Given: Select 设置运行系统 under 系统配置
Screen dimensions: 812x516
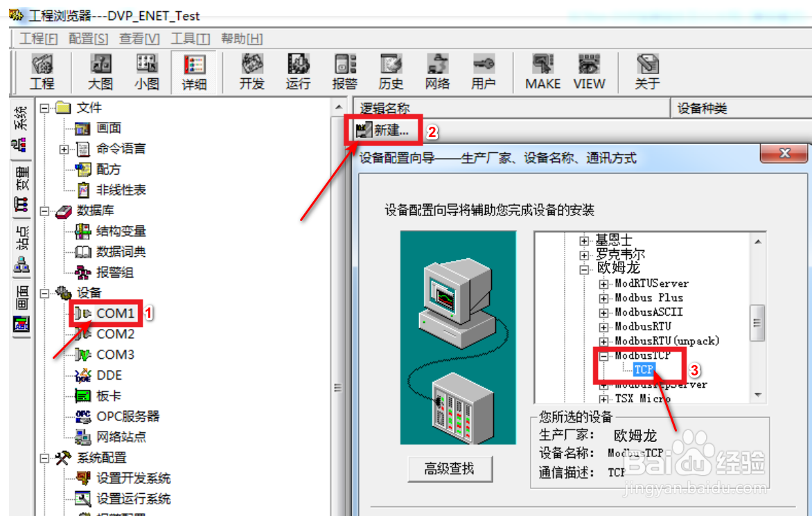Looking at the screenshot, I should 134,499.
